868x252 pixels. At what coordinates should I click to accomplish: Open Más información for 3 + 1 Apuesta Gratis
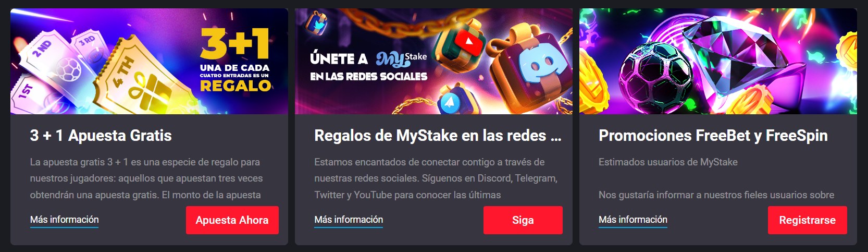65,220
